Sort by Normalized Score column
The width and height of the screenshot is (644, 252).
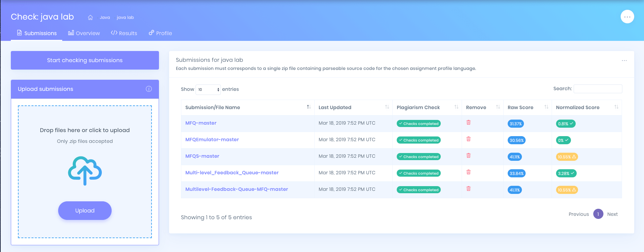click(x=587, y=107)
